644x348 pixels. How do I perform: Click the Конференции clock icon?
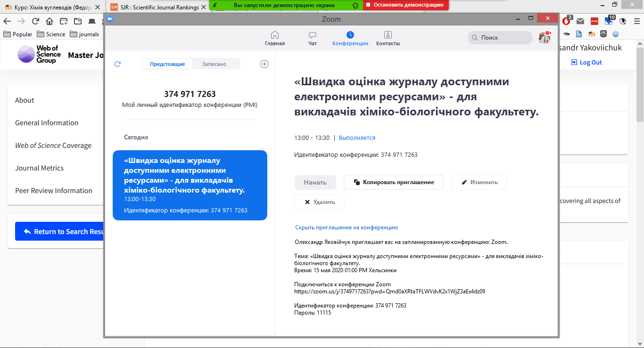coord(350,35)
